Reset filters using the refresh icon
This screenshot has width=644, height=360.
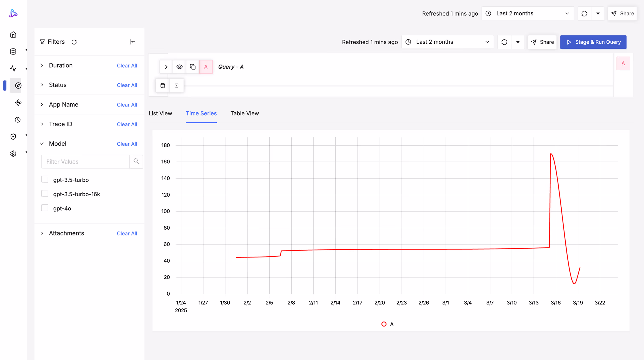(x=74, y=42)
